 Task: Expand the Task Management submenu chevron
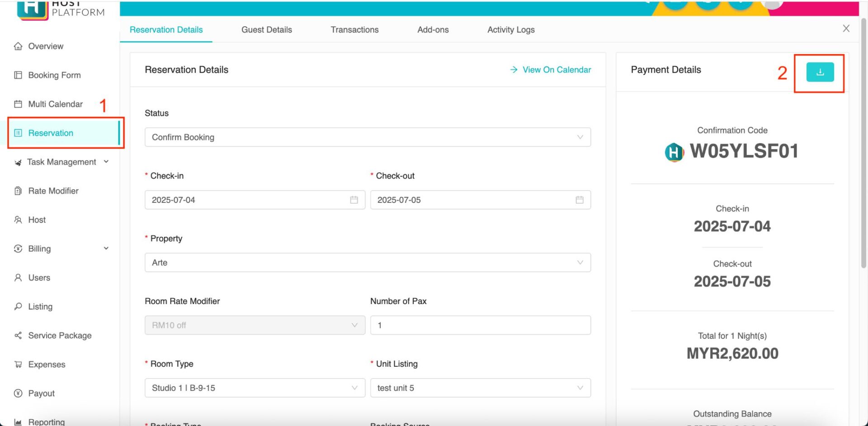pyautogui.click(x=106, y=162)
